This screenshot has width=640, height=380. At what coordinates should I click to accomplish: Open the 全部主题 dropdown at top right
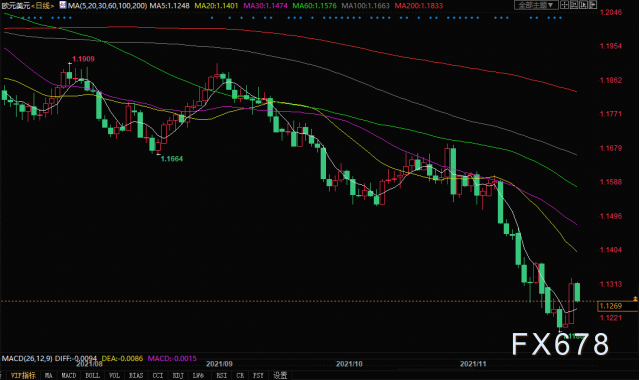(536, 5)
